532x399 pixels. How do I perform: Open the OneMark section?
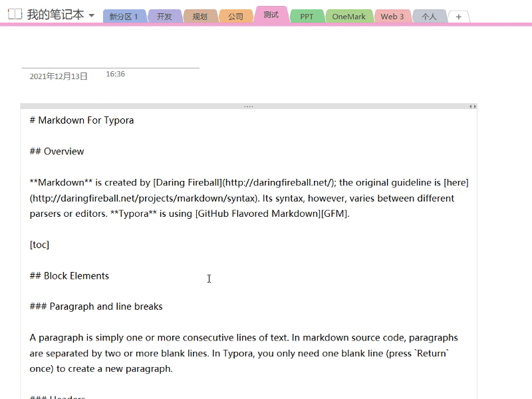click(349, 16)
